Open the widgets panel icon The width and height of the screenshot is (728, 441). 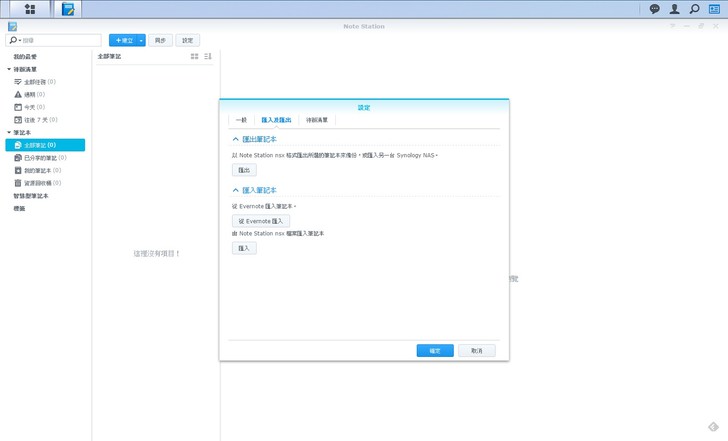point(714,9)
